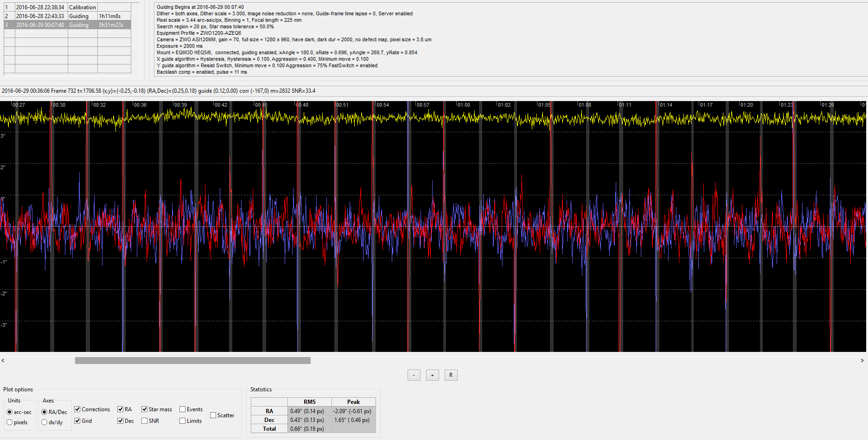868x440 pixels.
Task: Click the Total row label in Statistics
Action: 269,429
